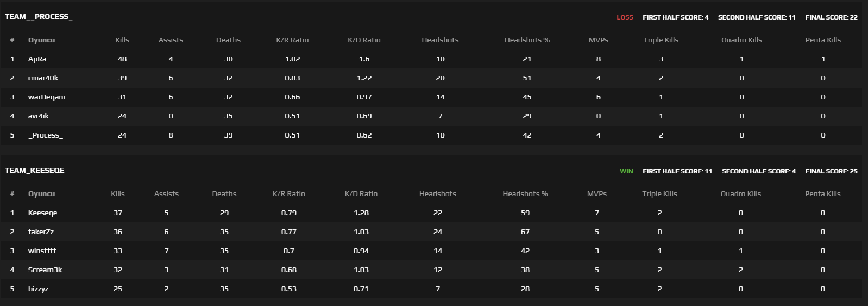Click the TEAM__PROCESS_ team title
The height and width of the screenshot is (306, 868).
pos(39,17)
